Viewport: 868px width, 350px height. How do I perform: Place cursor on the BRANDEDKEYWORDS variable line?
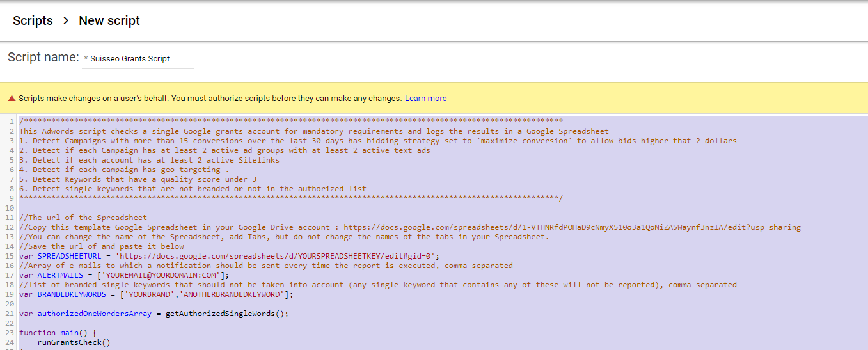click(x=156, y=294)
